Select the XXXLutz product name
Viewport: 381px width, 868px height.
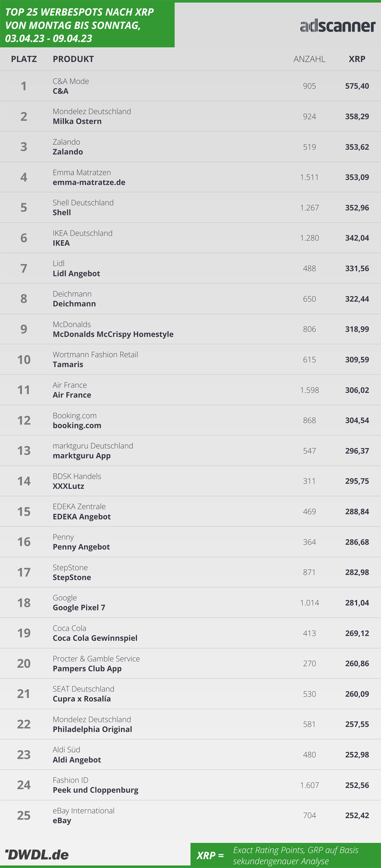coord(68,486)
